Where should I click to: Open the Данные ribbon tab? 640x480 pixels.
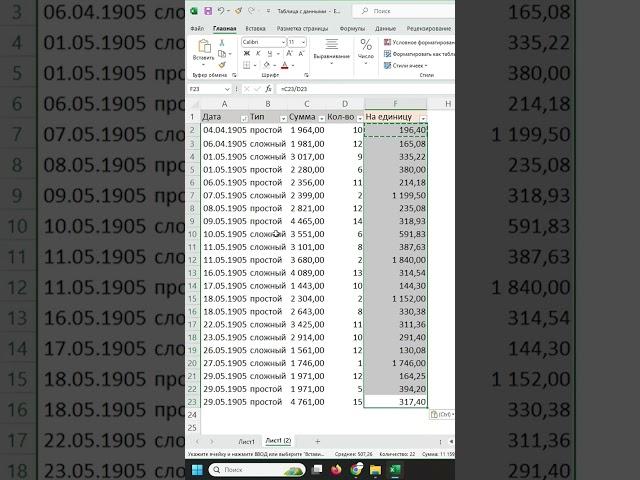pyautogui.click(x=385, y=29)
